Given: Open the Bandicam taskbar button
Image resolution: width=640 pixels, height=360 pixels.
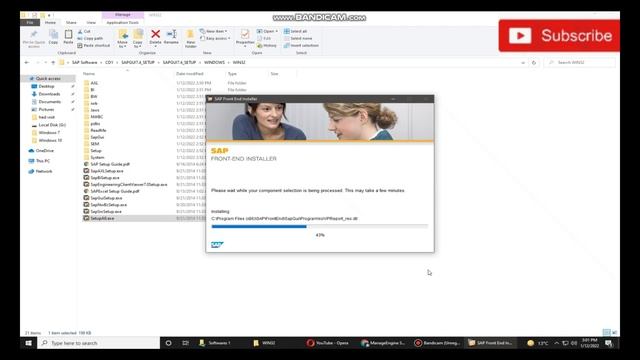Looking at the screenshot, I should tap(437, 343).
